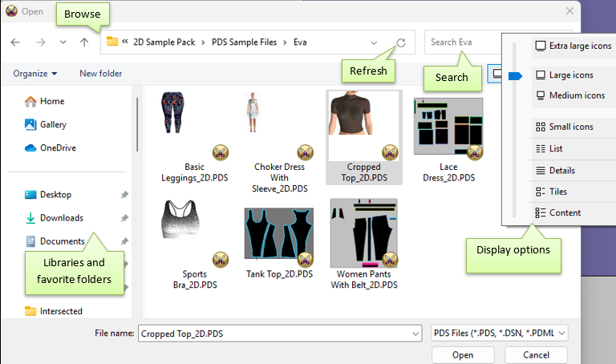Go up one folder level

pos(84,42)
